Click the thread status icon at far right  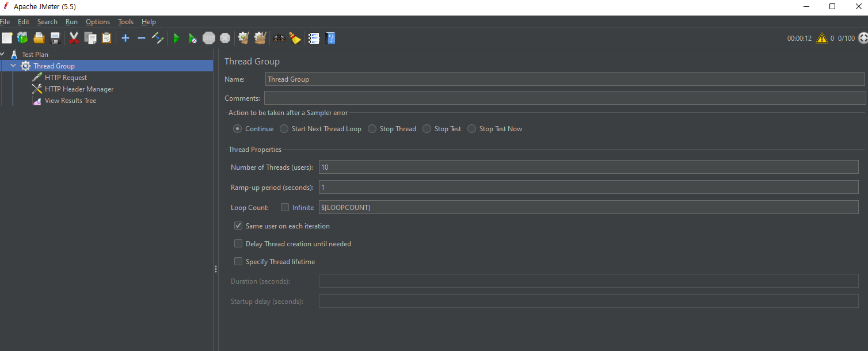click(863, 38)
